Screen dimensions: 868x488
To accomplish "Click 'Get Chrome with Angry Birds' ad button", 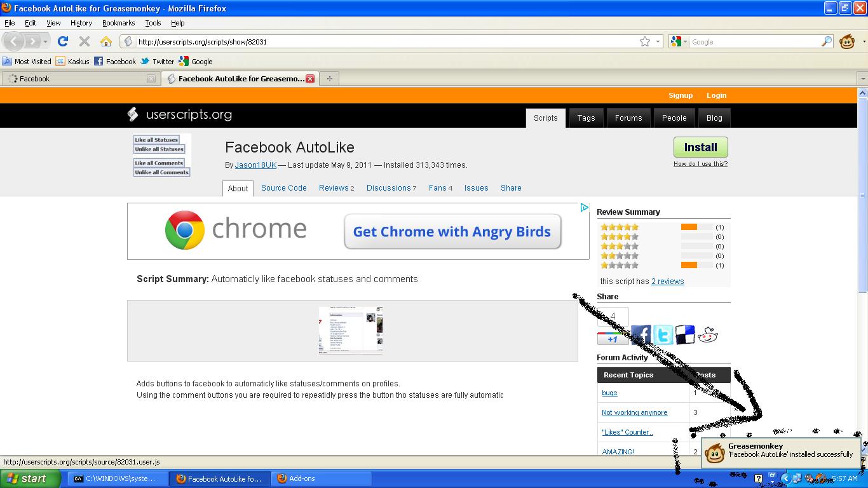I will (x=452, y=231).
